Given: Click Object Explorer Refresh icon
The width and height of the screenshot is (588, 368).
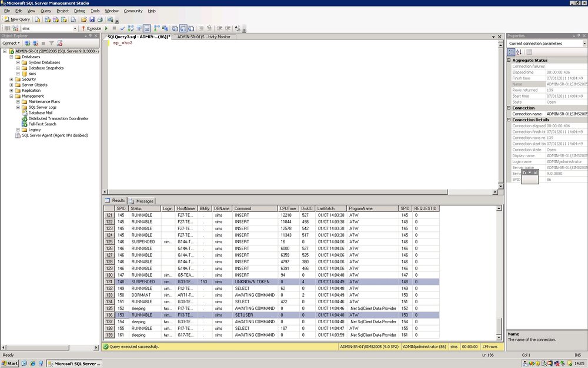Looking at the screenshot, I should click(59, 43).
